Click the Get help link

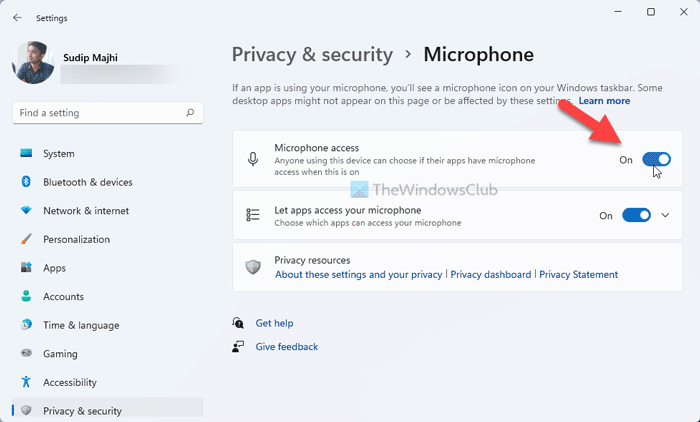[274, 323]
